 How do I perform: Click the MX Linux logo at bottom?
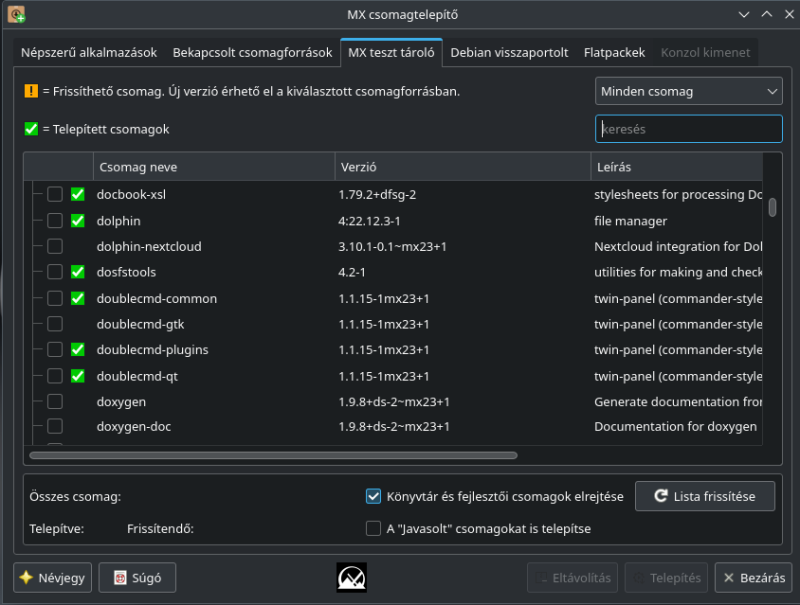click(352, 577)
